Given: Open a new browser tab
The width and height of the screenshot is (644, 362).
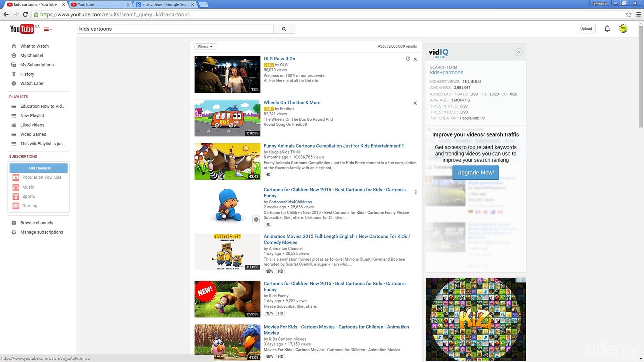Looking at the screenshot, I should click(x=203, y=4).
